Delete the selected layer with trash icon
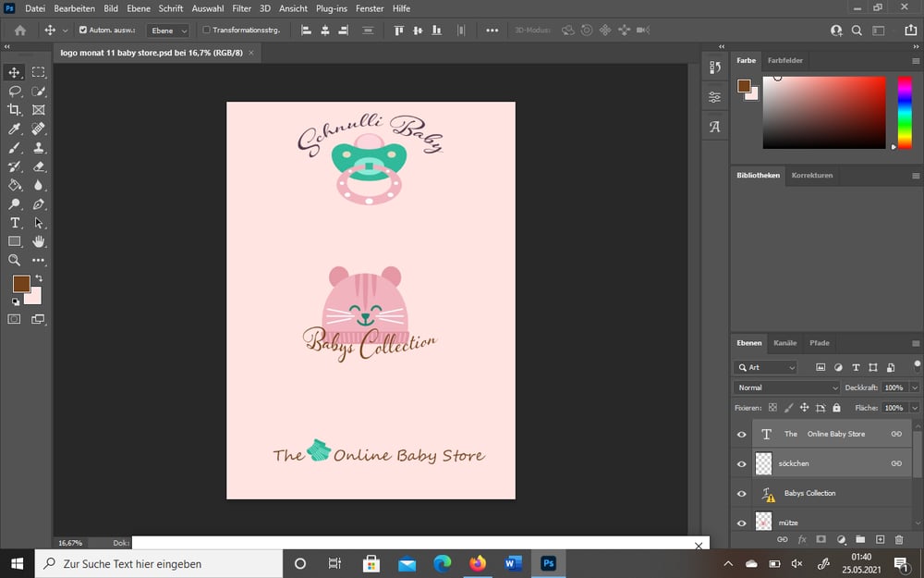Screen dimensions: 924x578 (899, 539)
